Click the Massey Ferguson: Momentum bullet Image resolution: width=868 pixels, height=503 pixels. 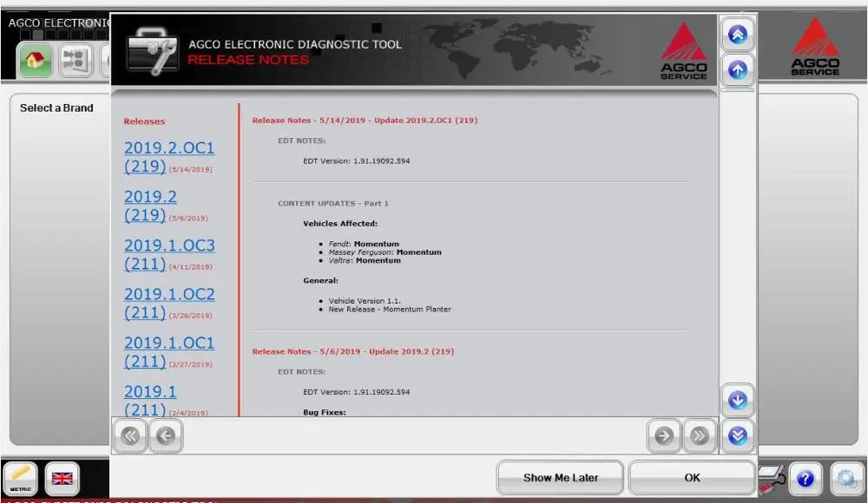385,251
